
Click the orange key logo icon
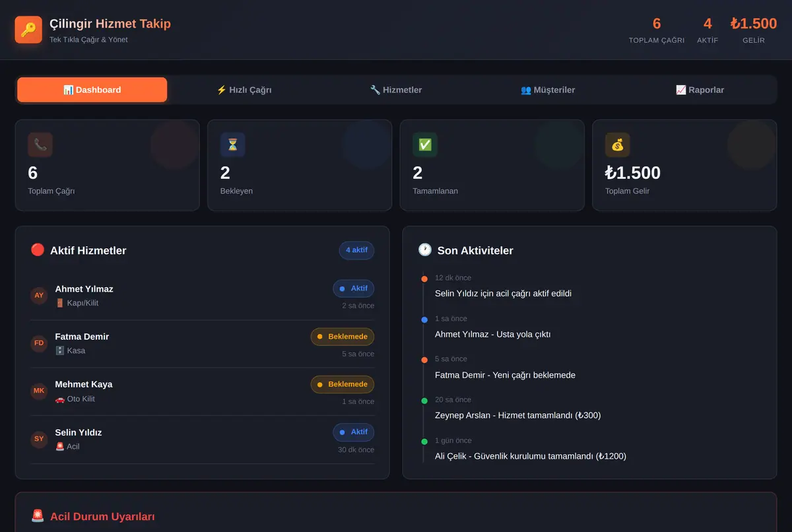[28, 30]
